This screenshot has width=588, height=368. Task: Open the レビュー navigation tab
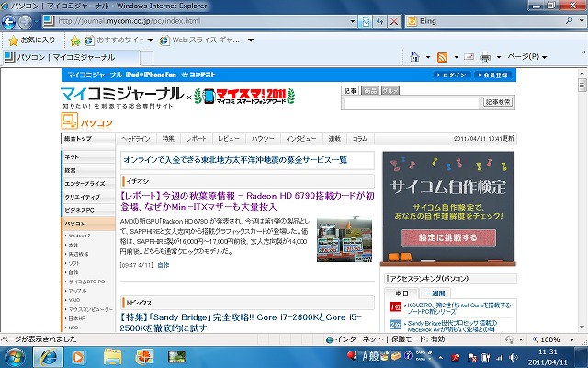(229, 139)
